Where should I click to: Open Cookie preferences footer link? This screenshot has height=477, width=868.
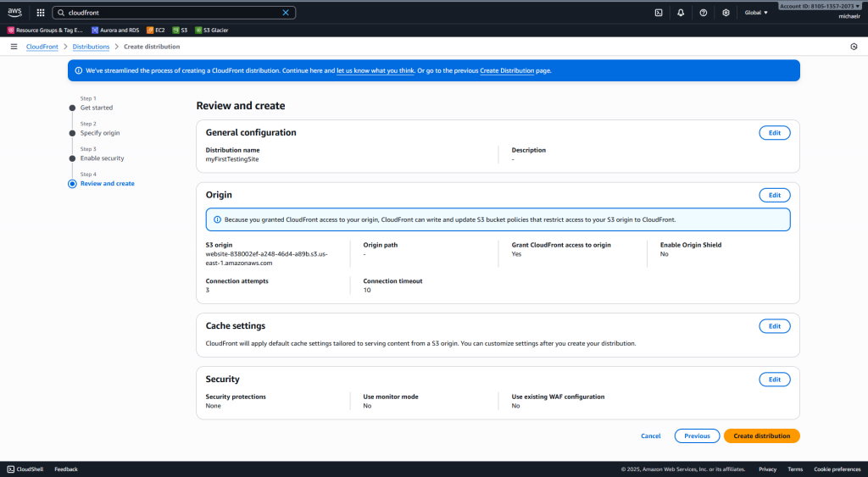(837, 469)
